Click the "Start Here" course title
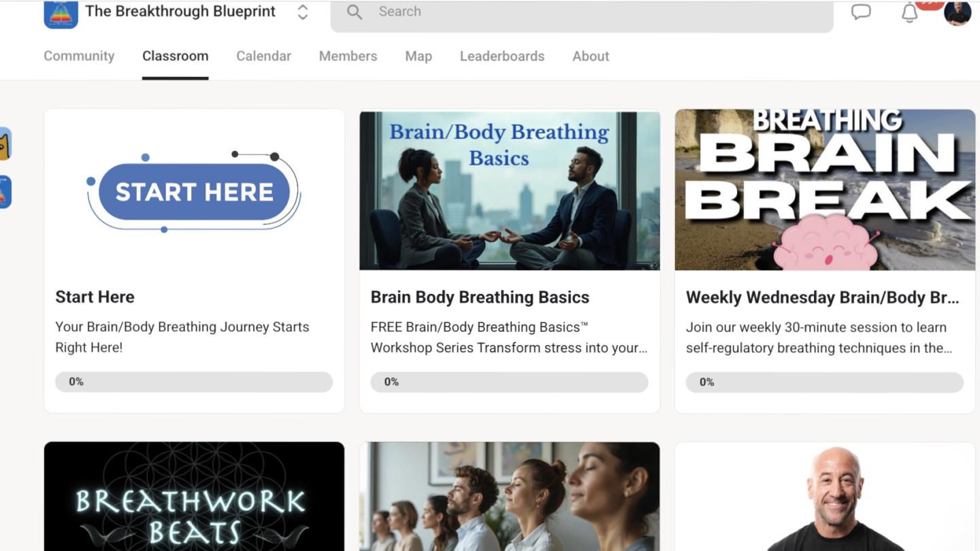This screenshot has height=551, width=980. (x=95, y=297)
